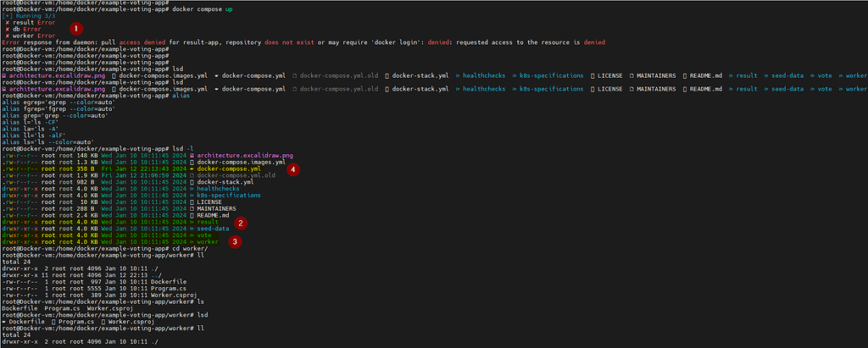The width and height of the screenshot is (868, 348).
Task: Click the whale icon before Dockerfile in lsd output
Action: (x=6, y=322)
